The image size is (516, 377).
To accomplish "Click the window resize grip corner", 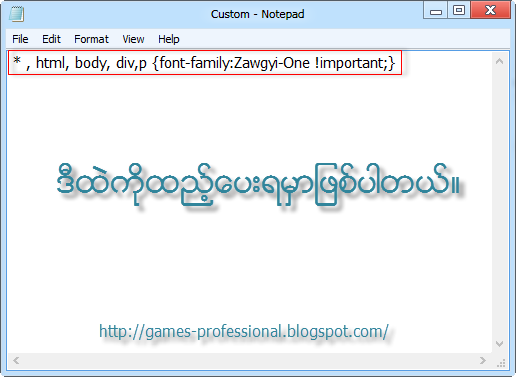I will click(501, 363).
